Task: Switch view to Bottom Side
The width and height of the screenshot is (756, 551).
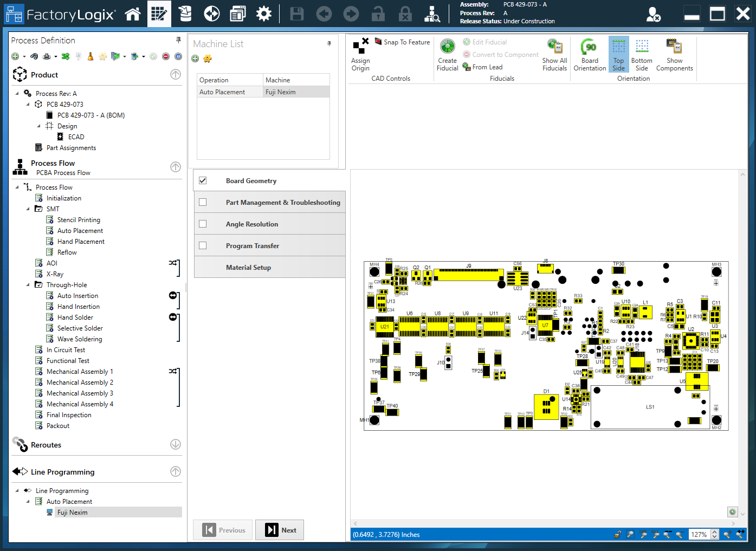Action: (642, 55)
